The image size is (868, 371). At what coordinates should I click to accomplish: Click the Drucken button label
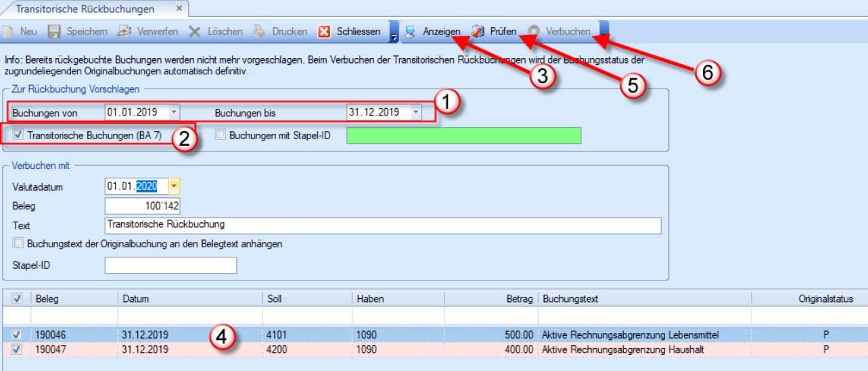pyautogui.click(x=290, y=31)
